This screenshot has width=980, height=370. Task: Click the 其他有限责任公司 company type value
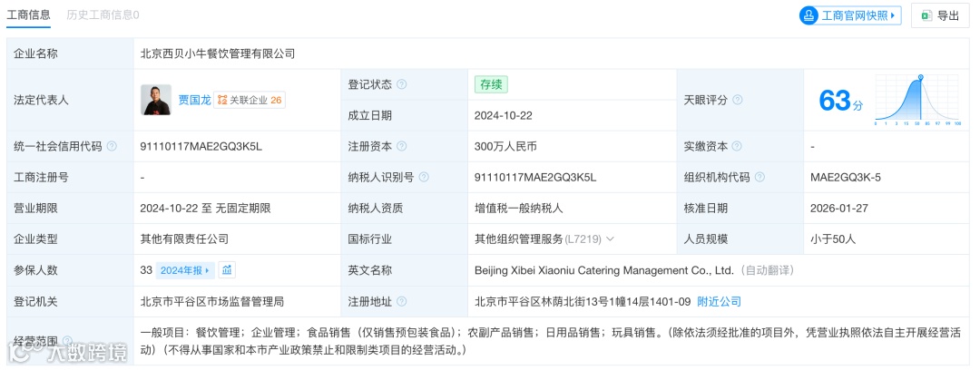(x=184, y=239)
